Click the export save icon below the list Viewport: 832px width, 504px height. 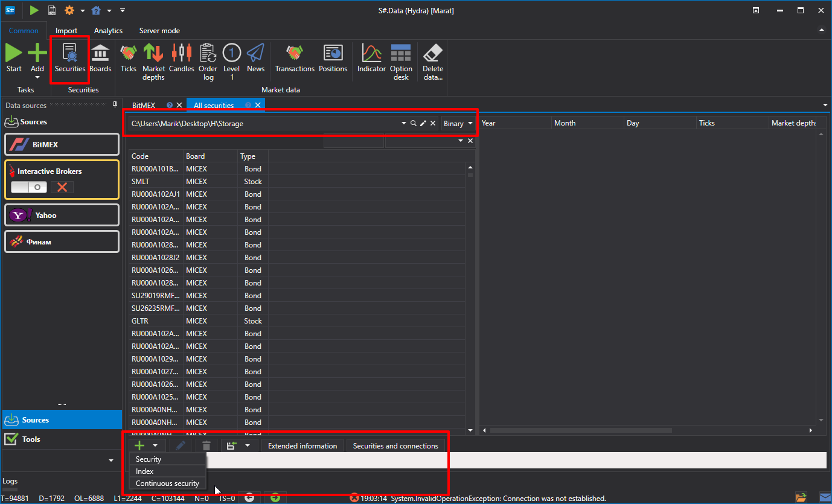[x=231, y=446]
